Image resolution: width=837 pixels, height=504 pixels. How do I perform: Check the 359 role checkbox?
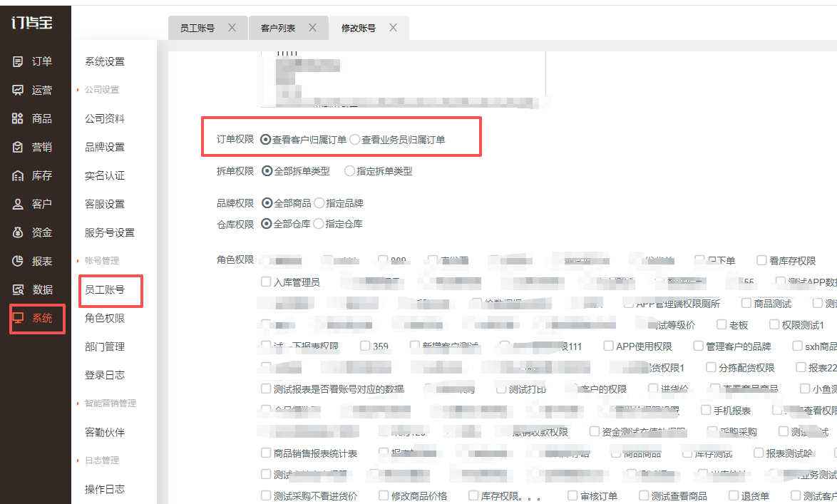point(365,346)
